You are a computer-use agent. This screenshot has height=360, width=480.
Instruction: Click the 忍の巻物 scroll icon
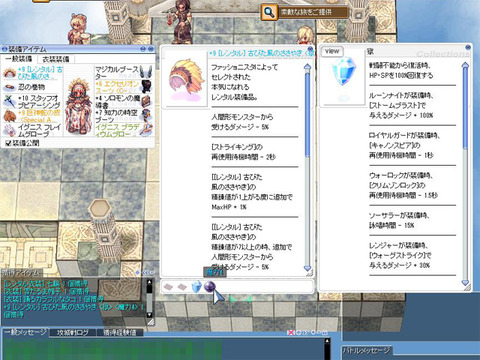pyautogui.click(x=10, y=87)
